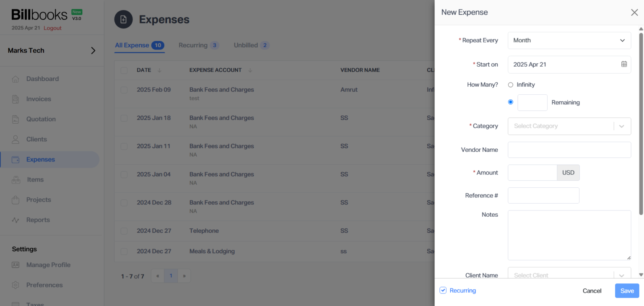644x306 pixels.
Task: Open the Items section
Action: coord(35,179)
